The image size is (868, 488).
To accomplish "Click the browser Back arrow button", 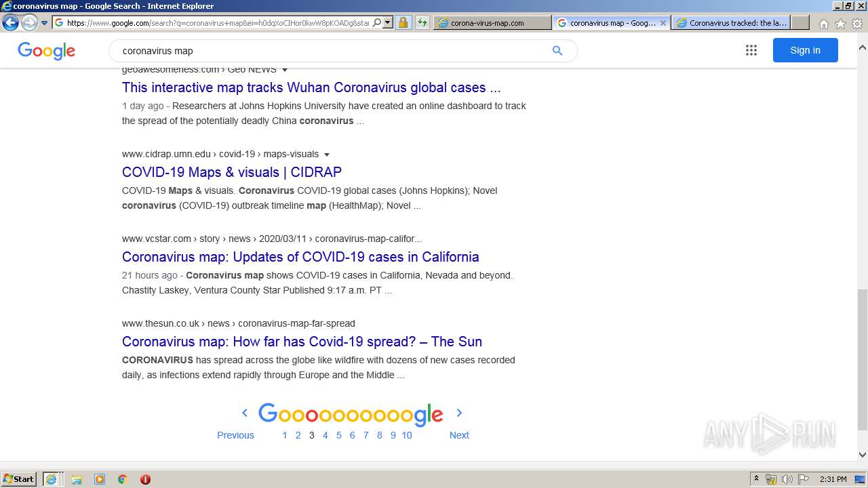I will [10, 22].
